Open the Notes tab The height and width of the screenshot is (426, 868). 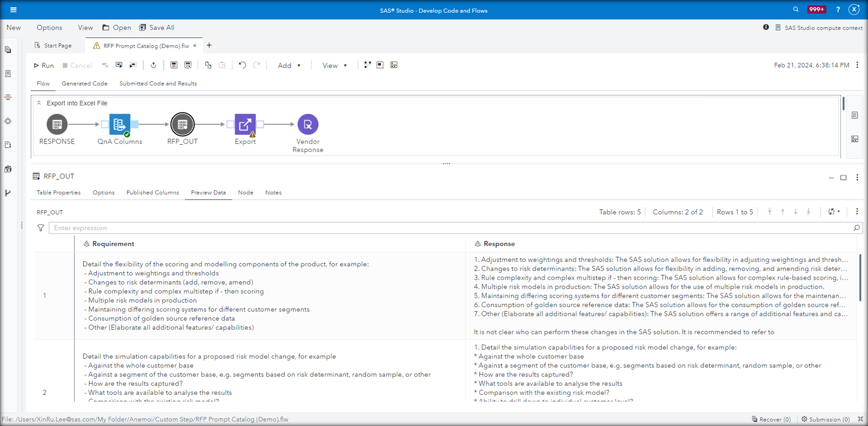point(274,193)
